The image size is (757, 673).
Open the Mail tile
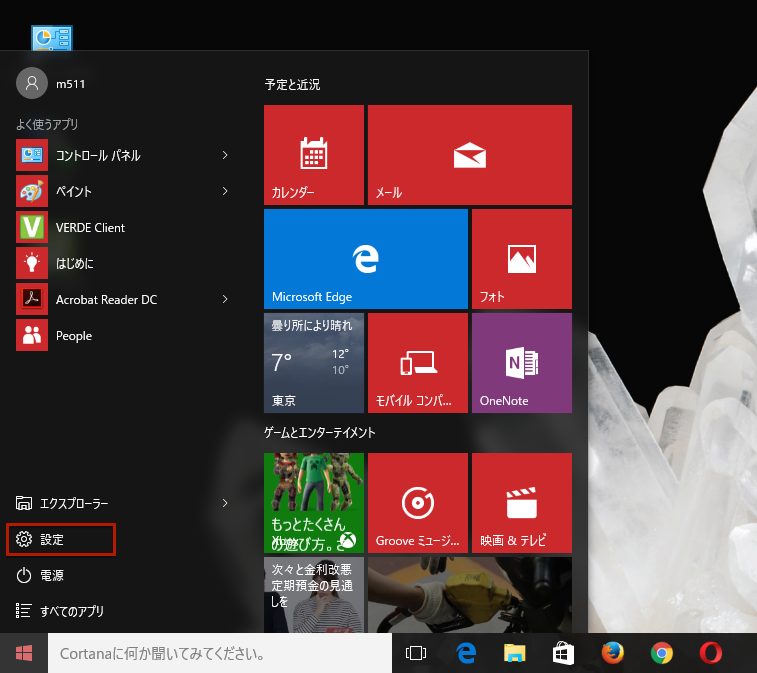pos(469,155)
